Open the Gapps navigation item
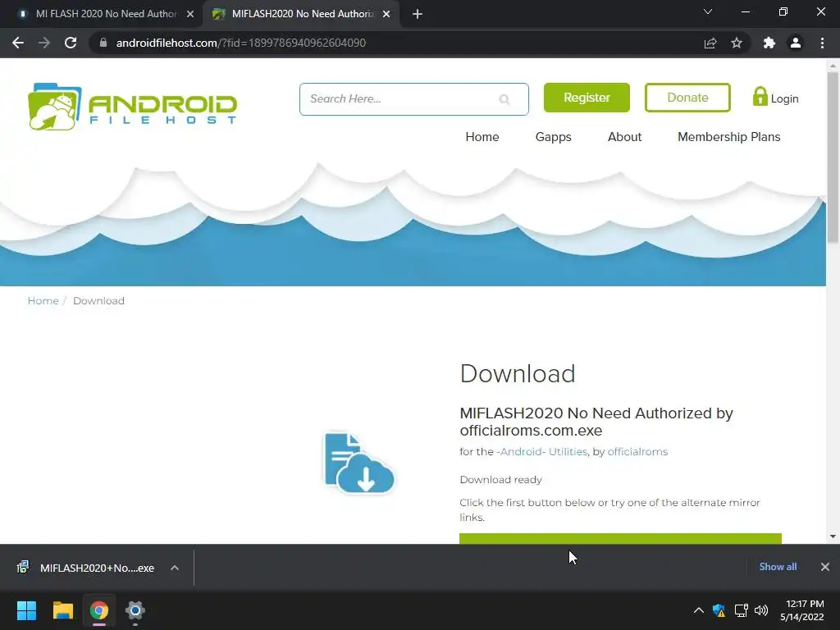840x630 pixels. [554, 137]
